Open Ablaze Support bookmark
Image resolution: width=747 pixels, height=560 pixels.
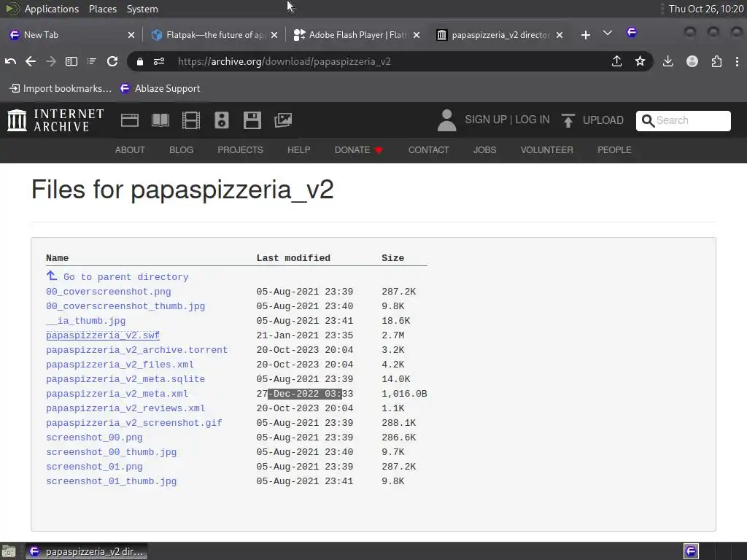click(x=160, y=88)
